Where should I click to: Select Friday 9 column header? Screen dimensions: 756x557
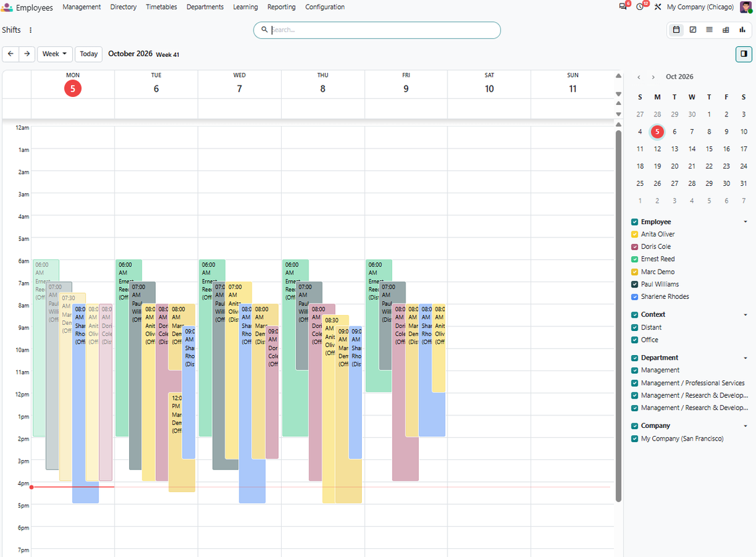pos(406,85)
